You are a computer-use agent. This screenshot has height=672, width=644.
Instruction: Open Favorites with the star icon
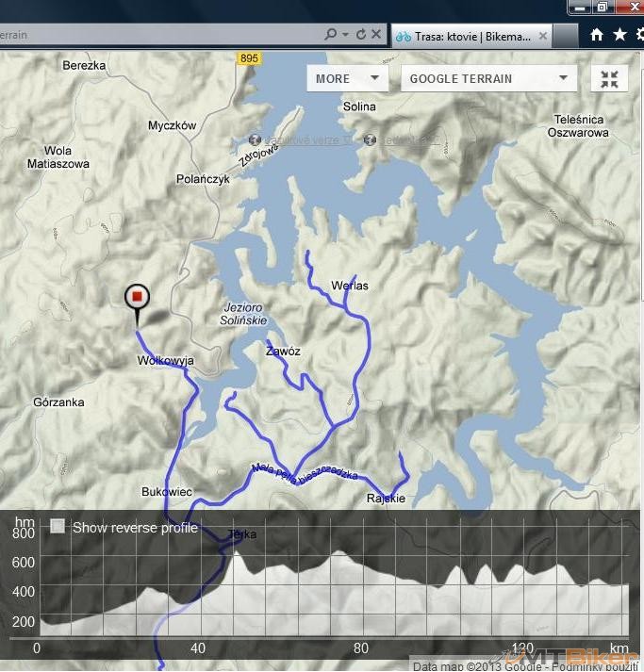click(x=619, y=35)
